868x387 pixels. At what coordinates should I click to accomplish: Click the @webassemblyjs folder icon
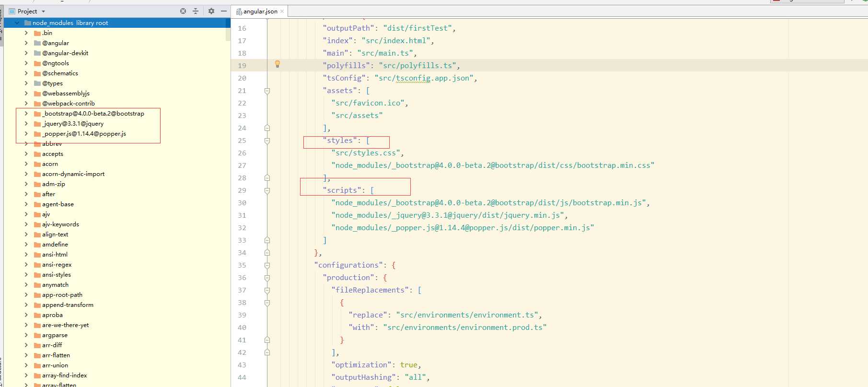[x=37, y=94]
